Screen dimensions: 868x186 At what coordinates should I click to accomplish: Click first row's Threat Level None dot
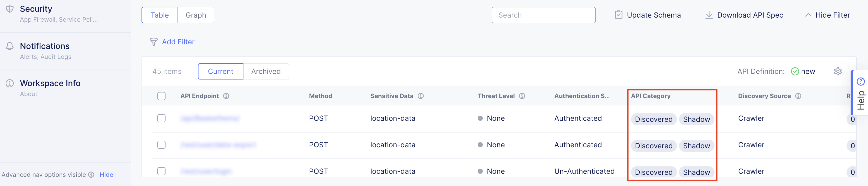[x=480, y=118]
